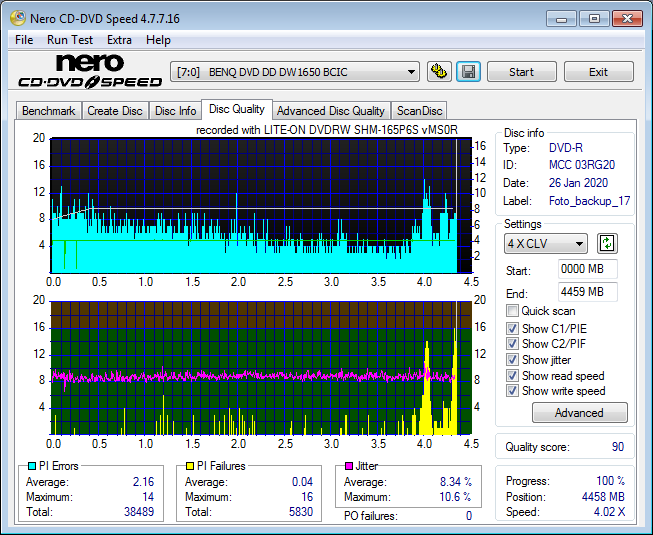Click the Nero CD-DVD Speed logo
Image resolution: width=653 pixels, height=535 pixels.
(x=90, y=71)
